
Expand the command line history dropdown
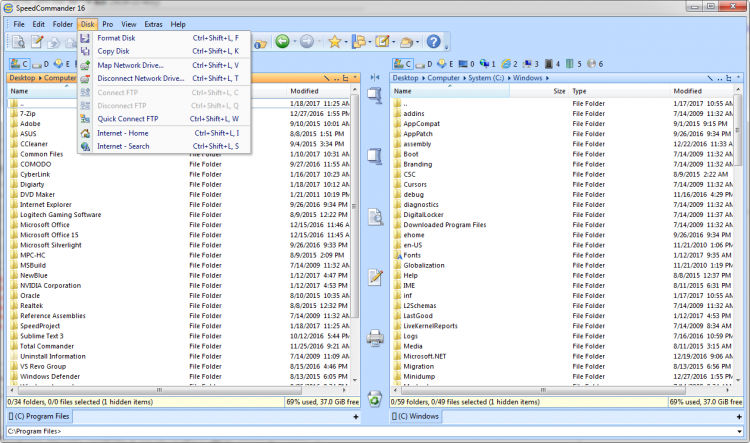point(741,432)
